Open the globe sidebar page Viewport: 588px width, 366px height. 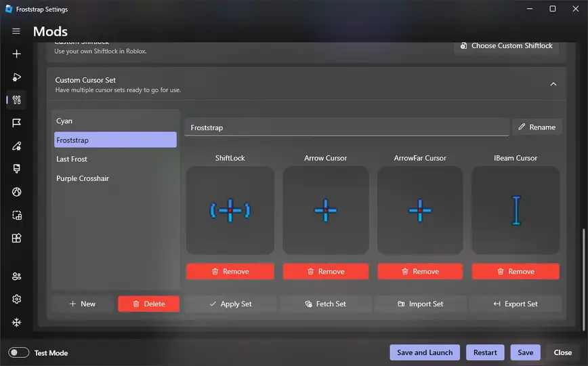pyautogui.click(x=16, y=192)
